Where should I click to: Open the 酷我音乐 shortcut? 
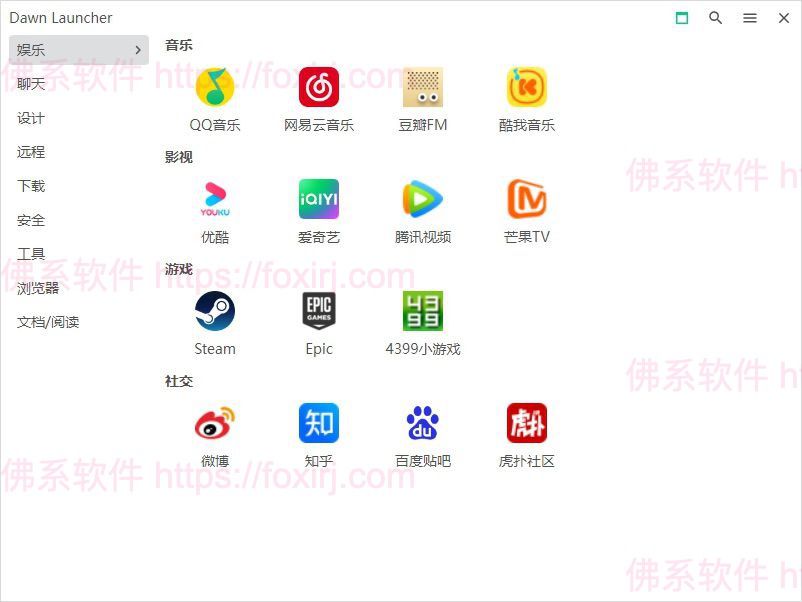pos(527,88)
